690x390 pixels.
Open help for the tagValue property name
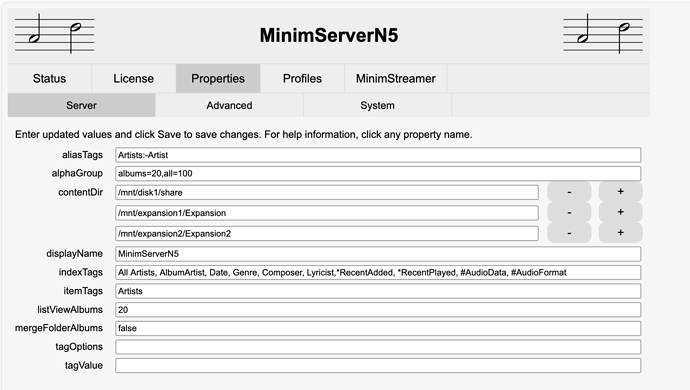84,365
